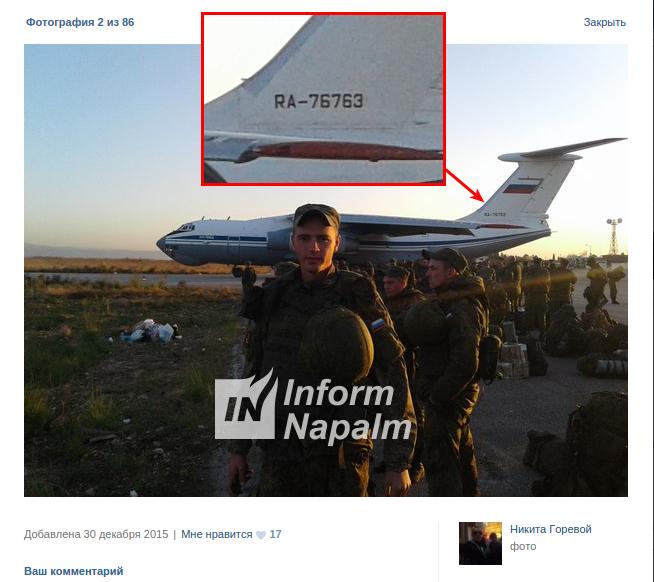The width and height of the screenshot is (654, 582).
Task: Click the aircraft's nose cockpit area
Action: pyautogui.click(x=178, y=237)
